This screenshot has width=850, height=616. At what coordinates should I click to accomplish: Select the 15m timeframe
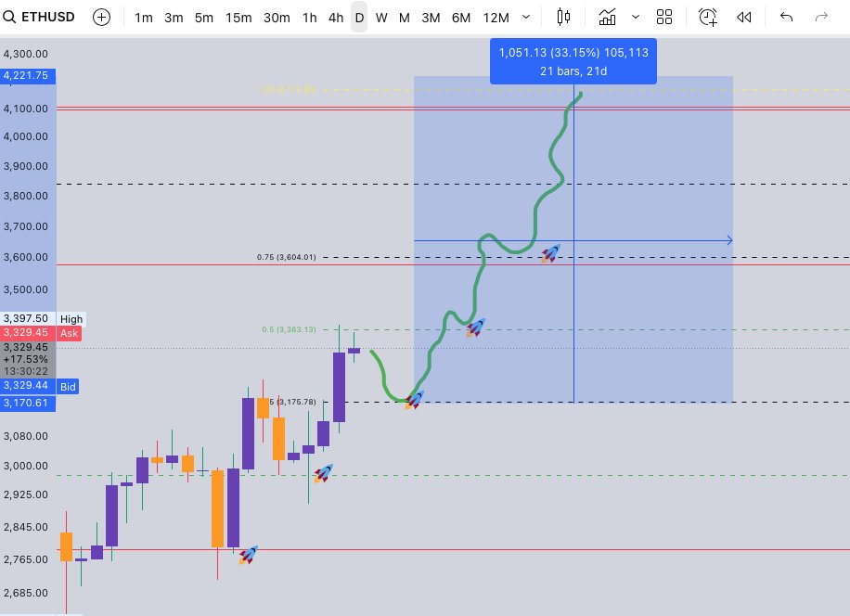(238, 18)
